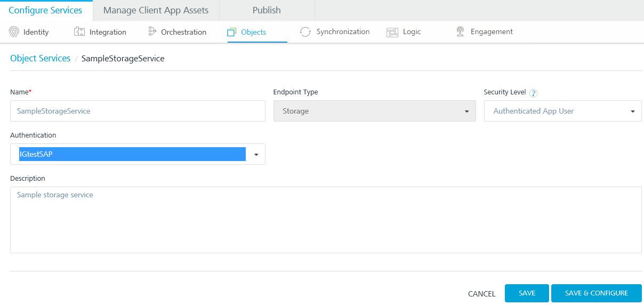The width and height of the screenshot is (644, 305).
Task: Go to Engagement services section
Action: 484,32
